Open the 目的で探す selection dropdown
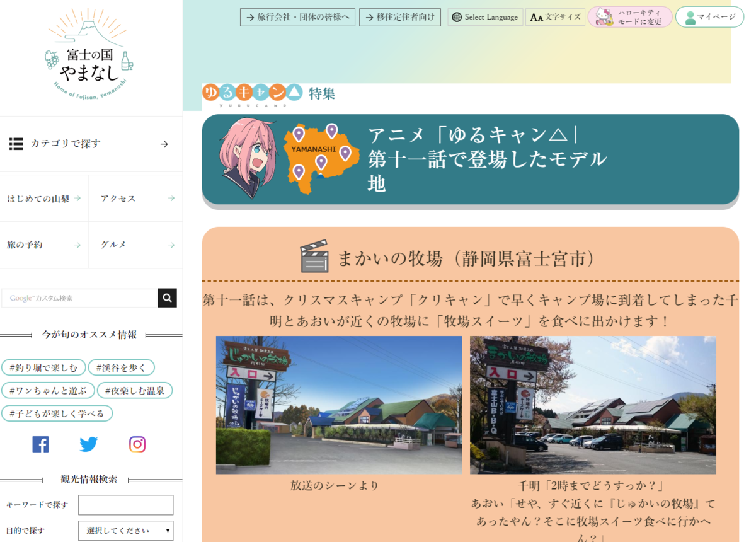Image resolution: width=756 pixels, height=542 pixels. (x=125, y=531)
